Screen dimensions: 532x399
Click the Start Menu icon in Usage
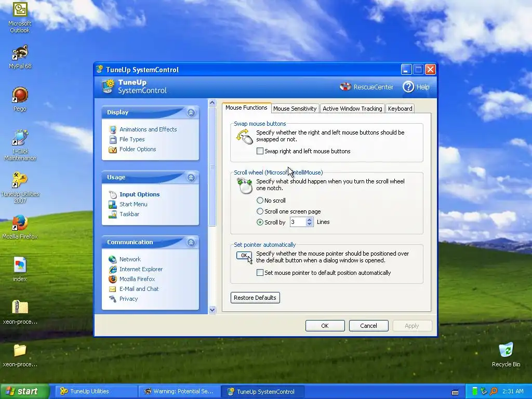tap(113, 204)
